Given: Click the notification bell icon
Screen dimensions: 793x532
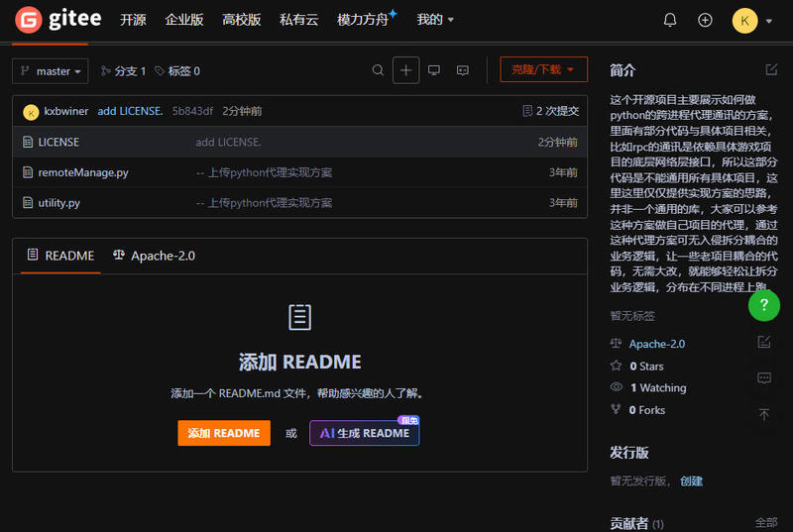Looking at the screenshot, I should tap(670, 20).
